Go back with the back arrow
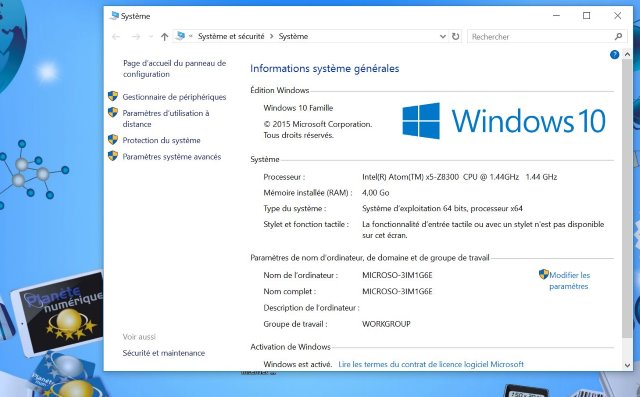Image resolution: width=640 pixels, height=397 pixels. (x=116, y=37)
